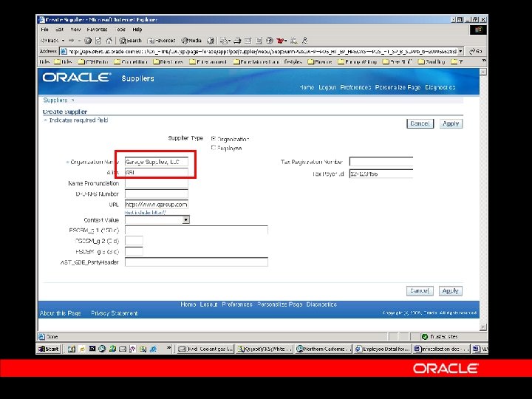
Task: Click in the URL field
Action: tap(157, 204)
